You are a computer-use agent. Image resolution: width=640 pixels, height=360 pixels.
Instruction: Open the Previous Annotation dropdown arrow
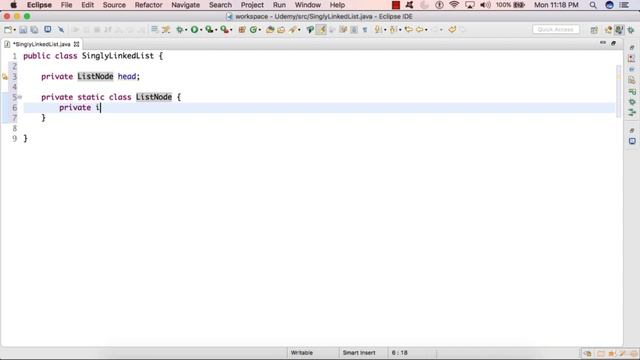pos(400,30)
